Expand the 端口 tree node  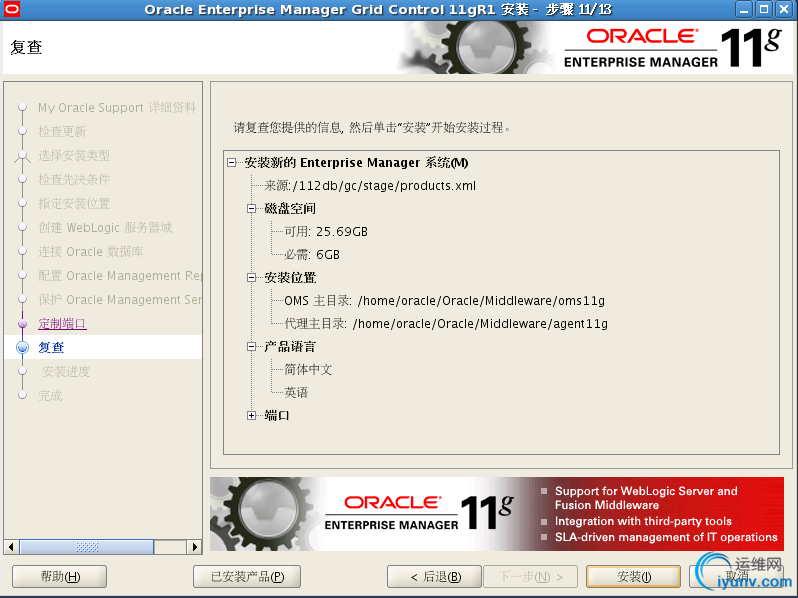251,416
